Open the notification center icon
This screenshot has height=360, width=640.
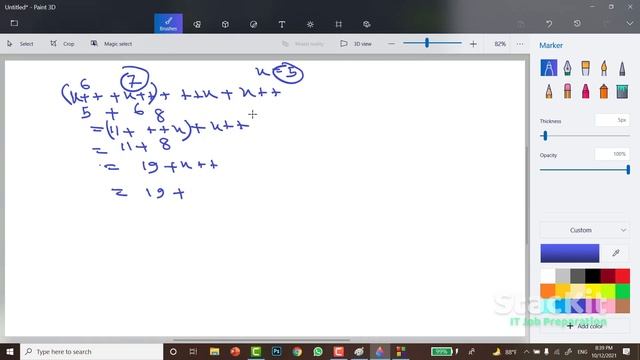627,351
